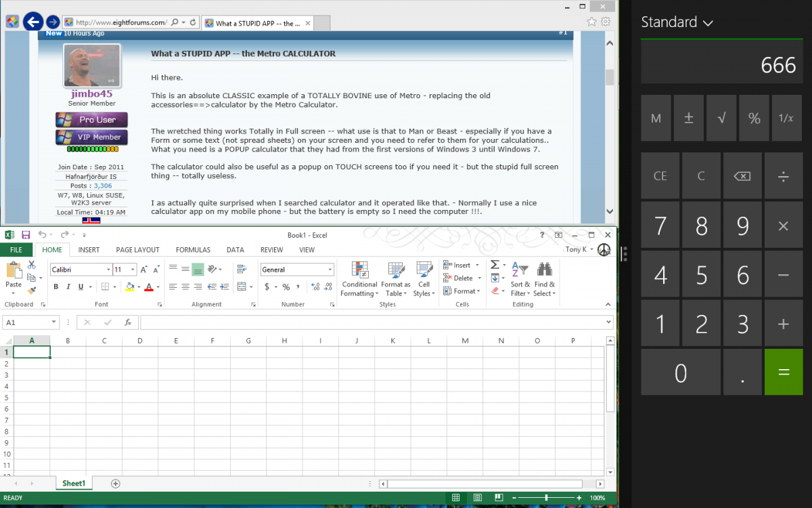The width and height of the screenshot is (812, 508).
Task: Click the Excel Help question mark
Action: [542, 235]
